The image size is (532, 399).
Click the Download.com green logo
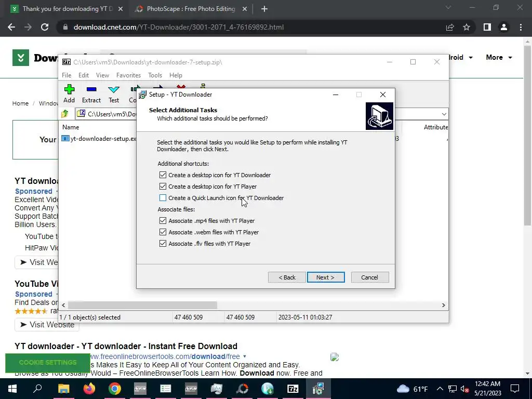(21, 58)
